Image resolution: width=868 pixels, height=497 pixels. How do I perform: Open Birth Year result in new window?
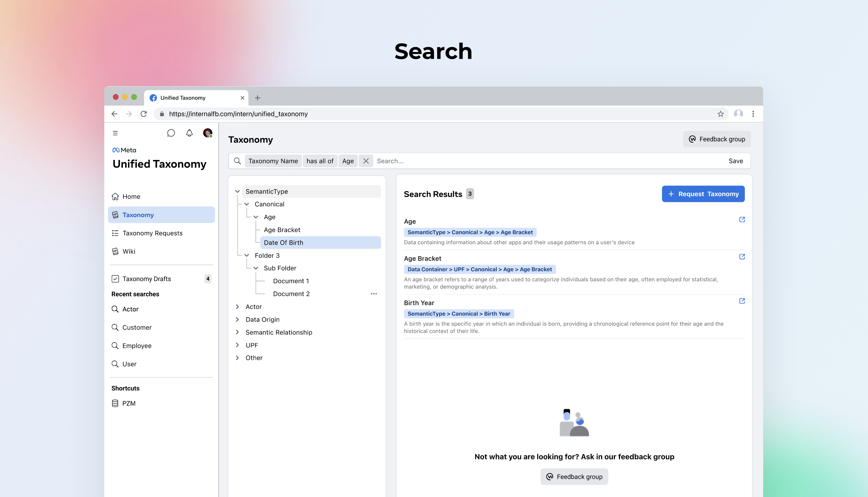click(742, 301)
